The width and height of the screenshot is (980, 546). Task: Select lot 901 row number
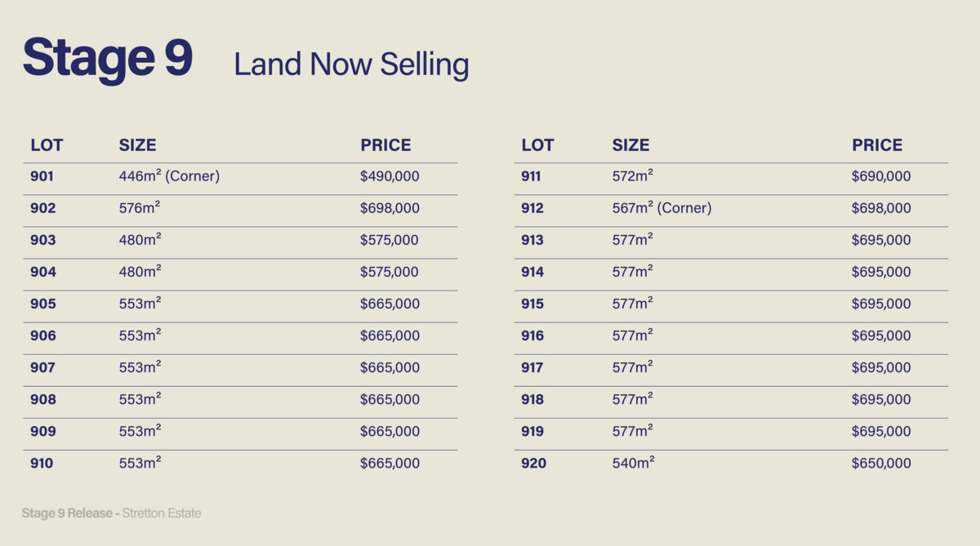42,176
